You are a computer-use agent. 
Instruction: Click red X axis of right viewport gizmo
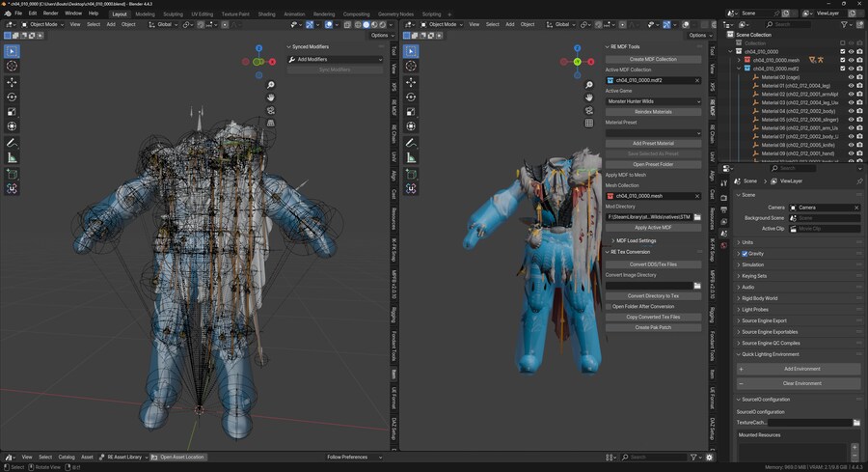(x=589, y=62)
